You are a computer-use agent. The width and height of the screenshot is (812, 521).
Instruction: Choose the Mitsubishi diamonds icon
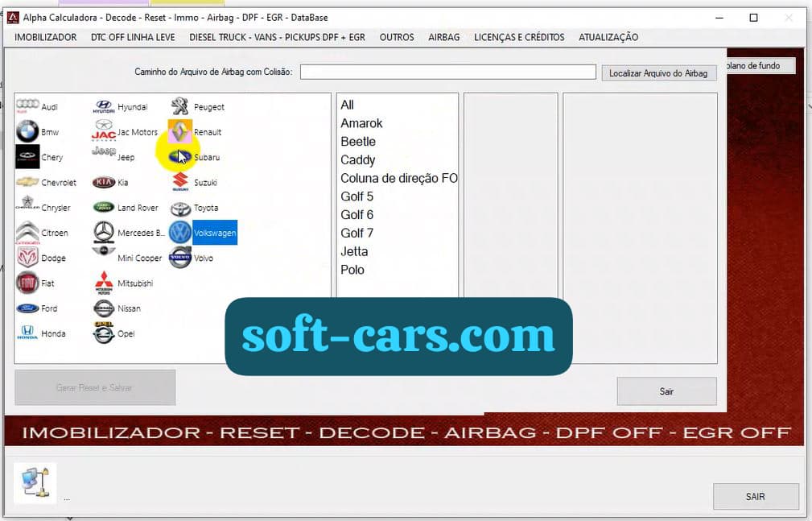click(x=104, y=283)
